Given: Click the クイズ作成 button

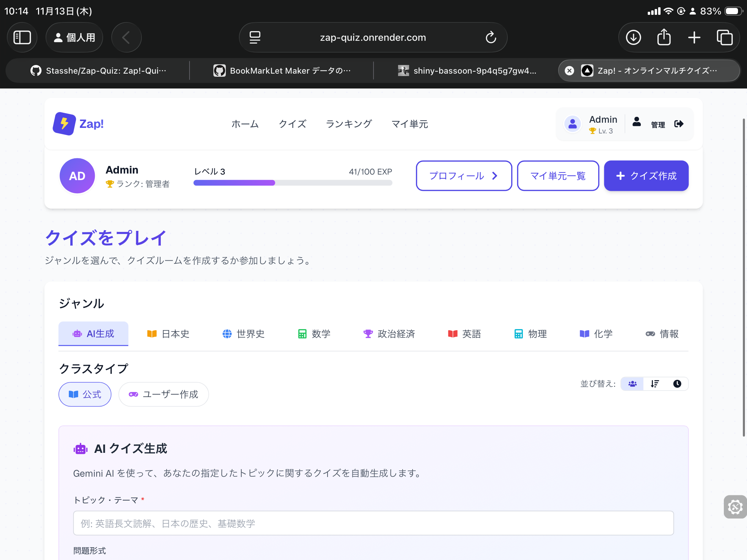Looking at the screenshot, I should coord(646,176).
